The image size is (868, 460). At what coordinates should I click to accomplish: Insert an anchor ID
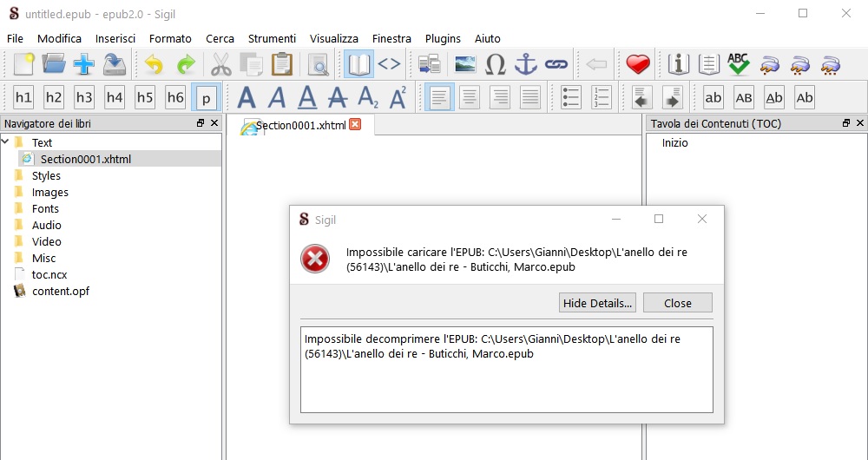526,64
